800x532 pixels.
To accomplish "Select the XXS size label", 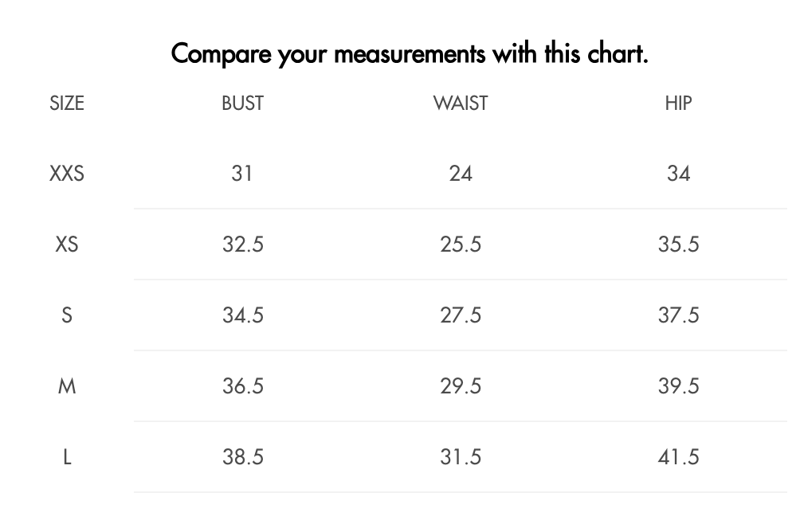I will tap(67, 174).
